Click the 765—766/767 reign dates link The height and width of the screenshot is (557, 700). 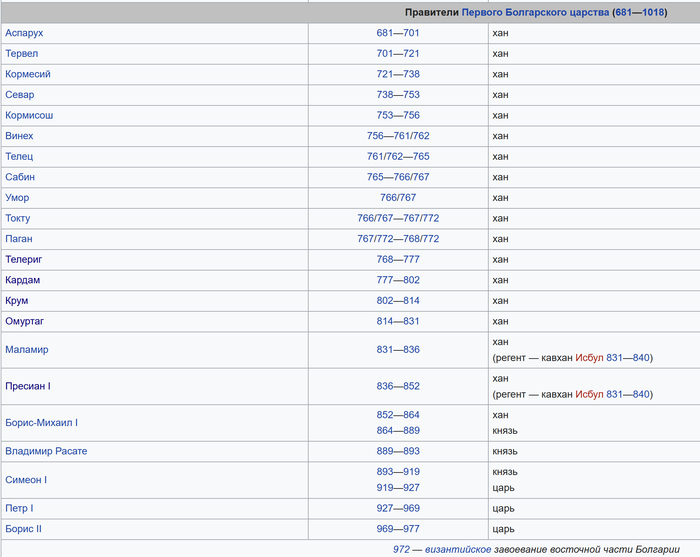tap(398, 177)
